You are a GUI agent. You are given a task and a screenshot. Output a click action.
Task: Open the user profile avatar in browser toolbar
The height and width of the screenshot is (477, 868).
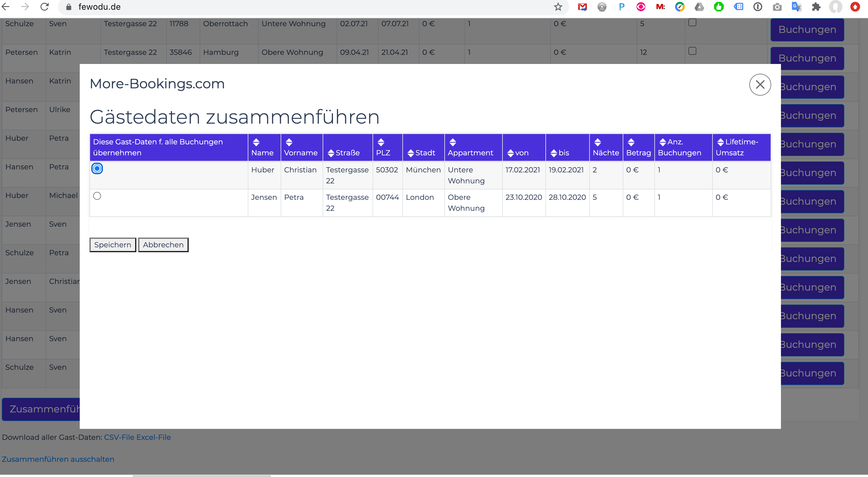point(836,7)
